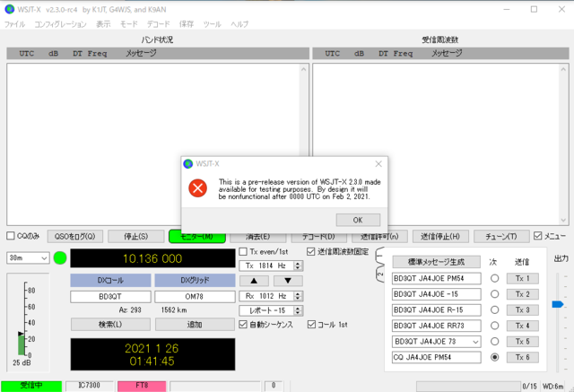Click the BD3QT JA4JOE PM54 message field
Screen dimensions: 574x392
[437, 279]
